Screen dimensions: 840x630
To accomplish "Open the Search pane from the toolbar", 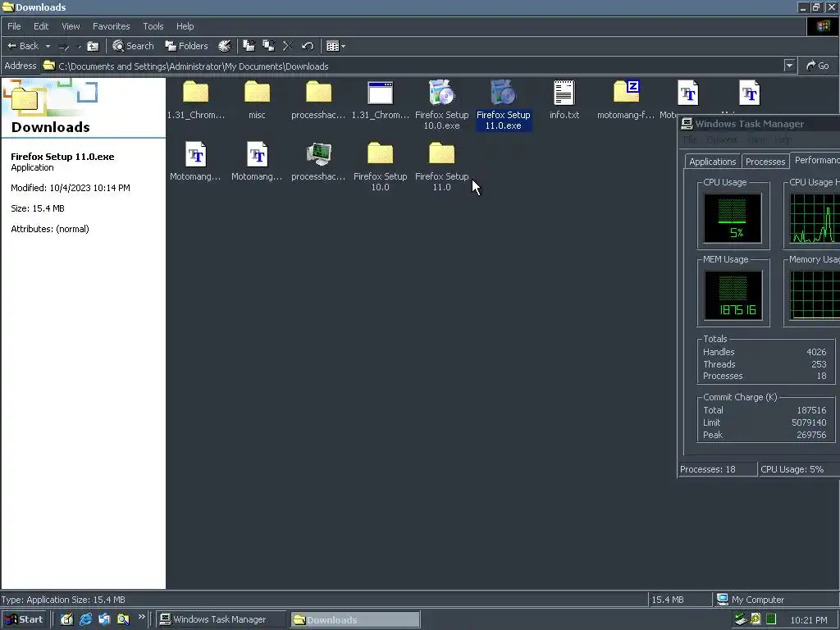I will (133, 46).
